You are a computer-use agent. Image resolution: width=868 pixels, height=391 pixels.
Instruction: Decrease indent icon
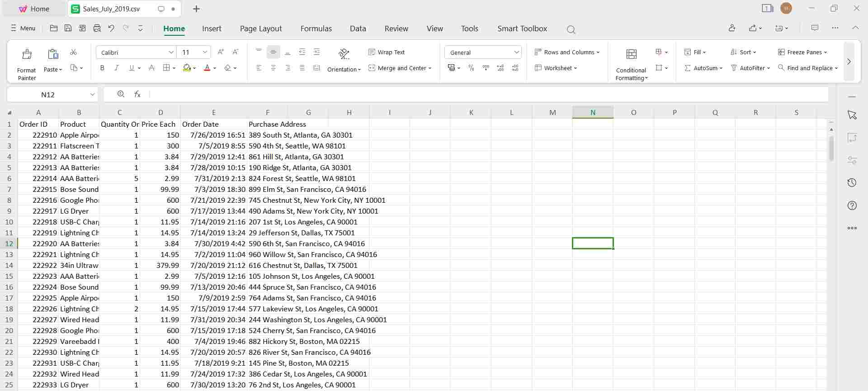point(302,52)
